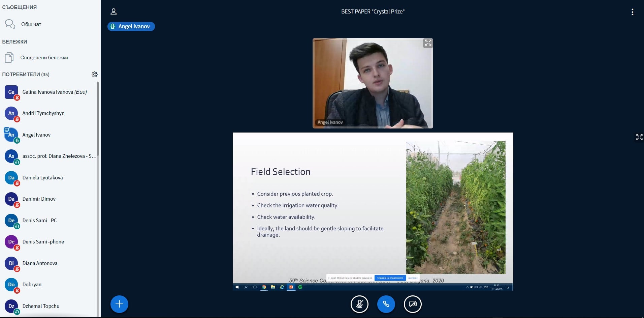The image size is (644, 318).
Task: Click the blue plus actions button
Action: pos(119,304)
